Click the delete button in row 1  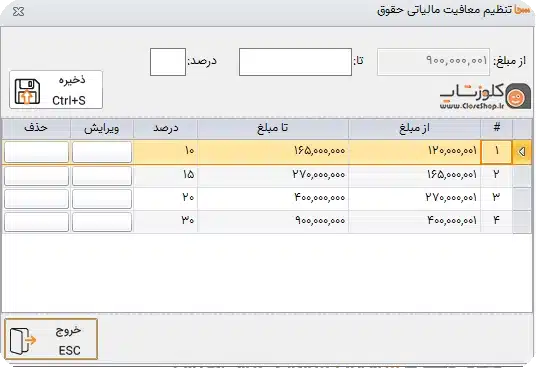click(36, 152)
